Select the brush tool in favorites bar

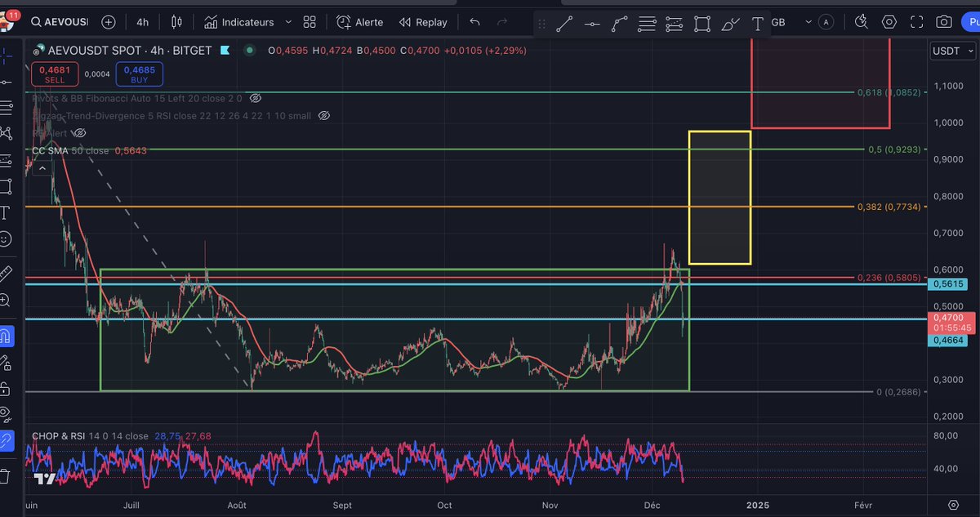click(731, 24)
